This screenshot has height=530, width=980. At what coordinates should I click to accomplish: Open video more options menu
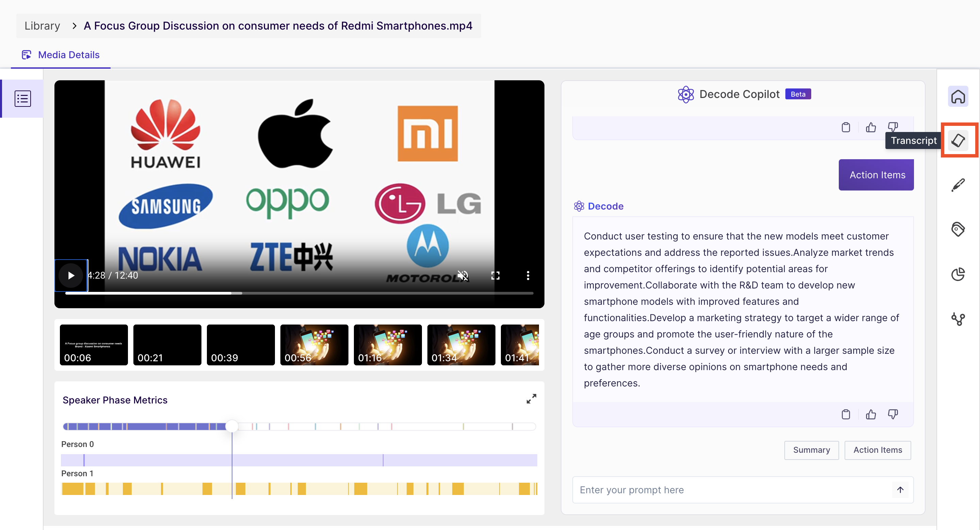528,275
